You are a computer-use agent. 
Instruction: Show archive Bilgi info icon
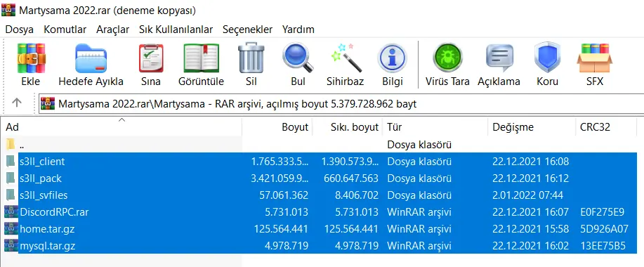(393, 59)
